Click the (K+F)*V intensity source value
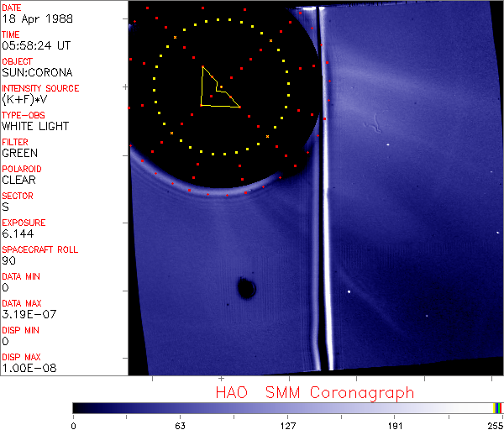Image resolution: width=504 pixels, height=430 pixels. [25, 99]
